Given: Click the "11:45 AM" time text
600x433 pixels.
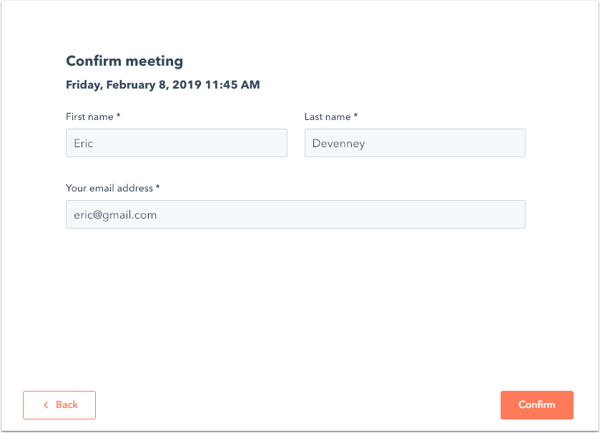Looking at the screenshot, I should click(x=232, y=85).
